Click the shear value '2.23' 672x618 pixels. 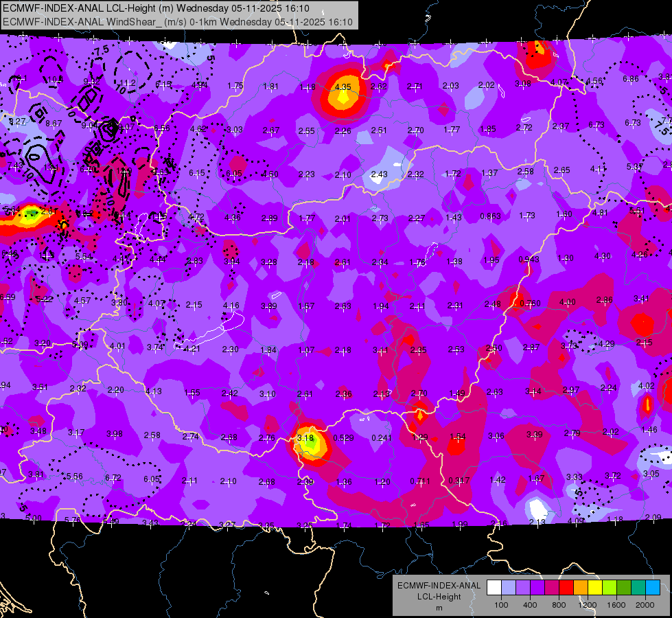click(x=306, y=174)
